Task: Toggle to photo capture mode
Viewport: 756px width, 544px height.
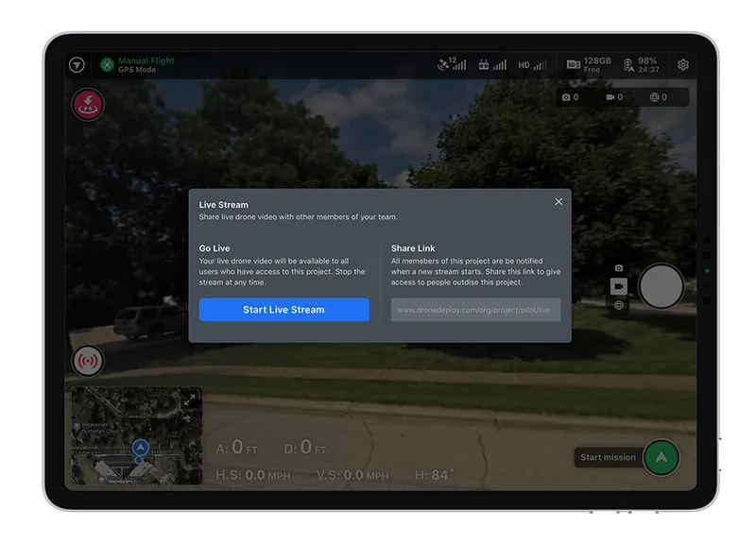Action: click(x=619, y=269)
